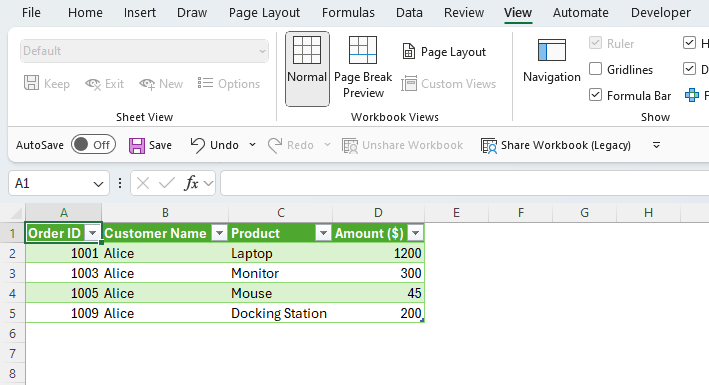This screenshot has height=385, width=709.
Task: Click the cell with amount 45
Action: [378, 293]
